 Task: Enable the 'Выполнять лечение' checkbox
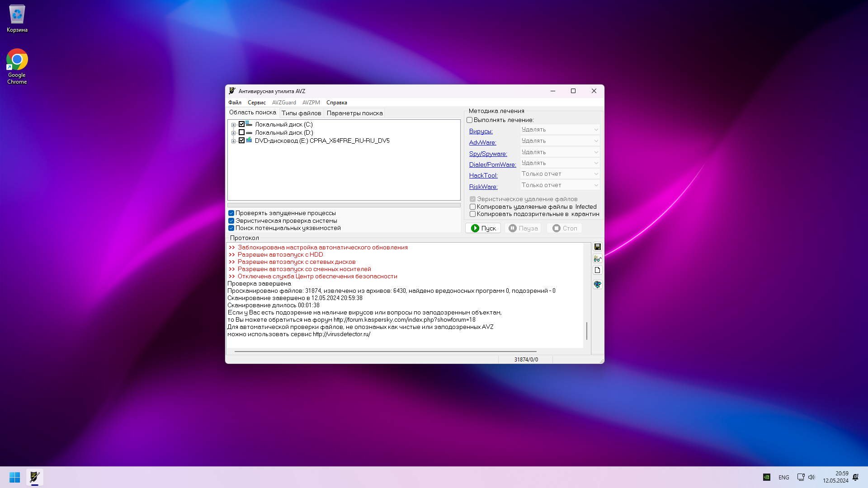pos(470,120)
